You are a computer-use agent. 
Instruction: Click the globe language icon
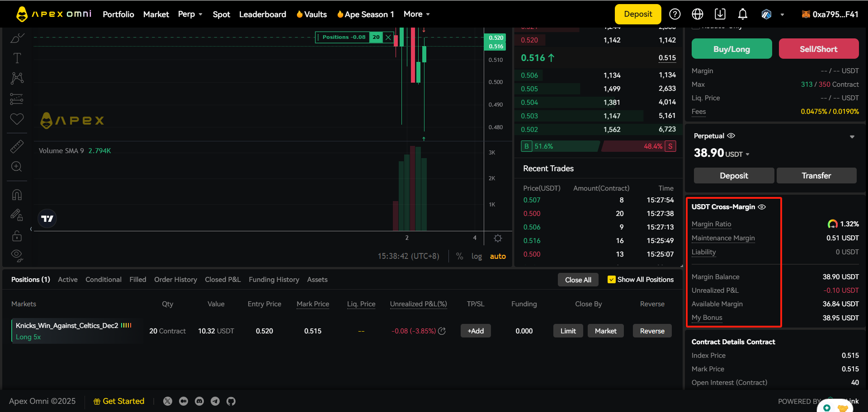pos(697,14)
